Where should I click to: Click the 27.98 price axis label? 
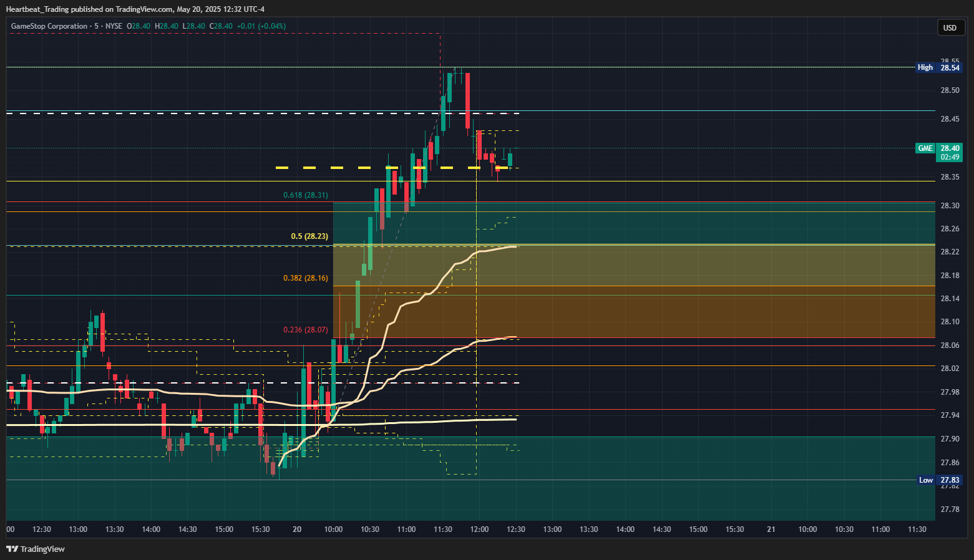(950, 392)
